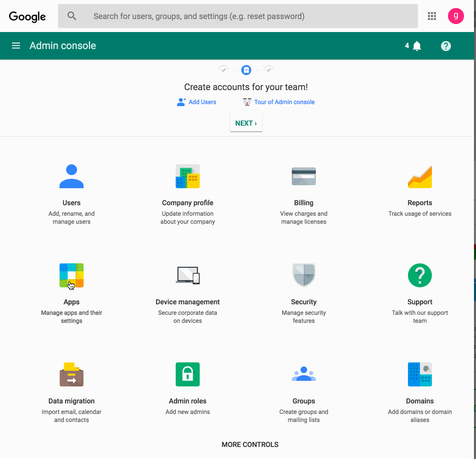Click 'Manage security features' description
The width and height of the screenshot is (476, 459).
pos(304,317)
